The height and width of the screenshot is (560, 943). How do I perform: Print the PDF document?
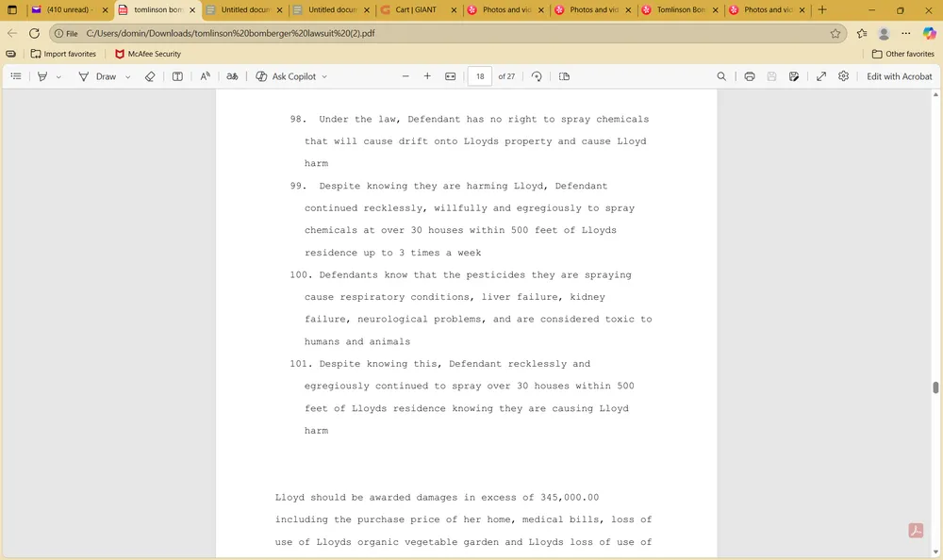point(750,76)
